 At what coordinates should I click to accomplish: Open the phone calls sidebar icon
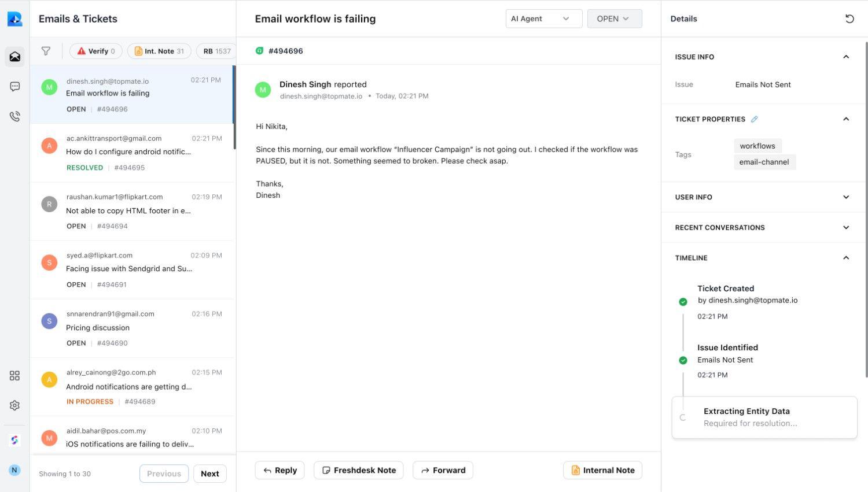[15, 116]
